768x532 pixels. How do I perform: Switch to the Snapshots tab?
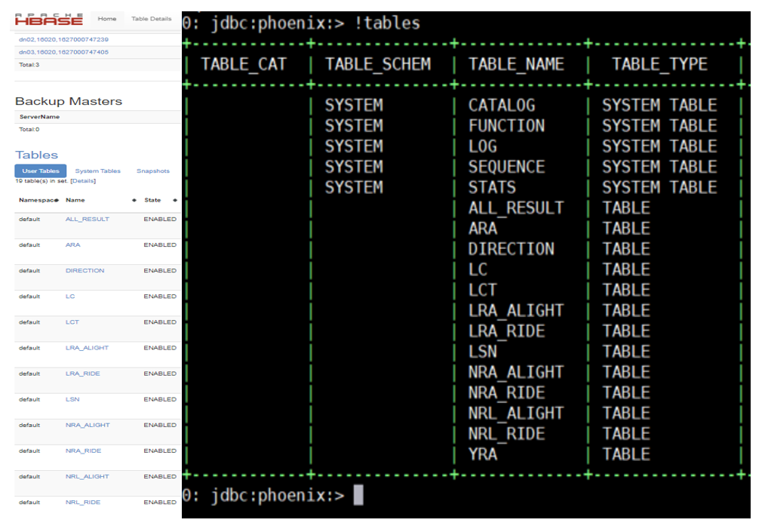point(152,171)
